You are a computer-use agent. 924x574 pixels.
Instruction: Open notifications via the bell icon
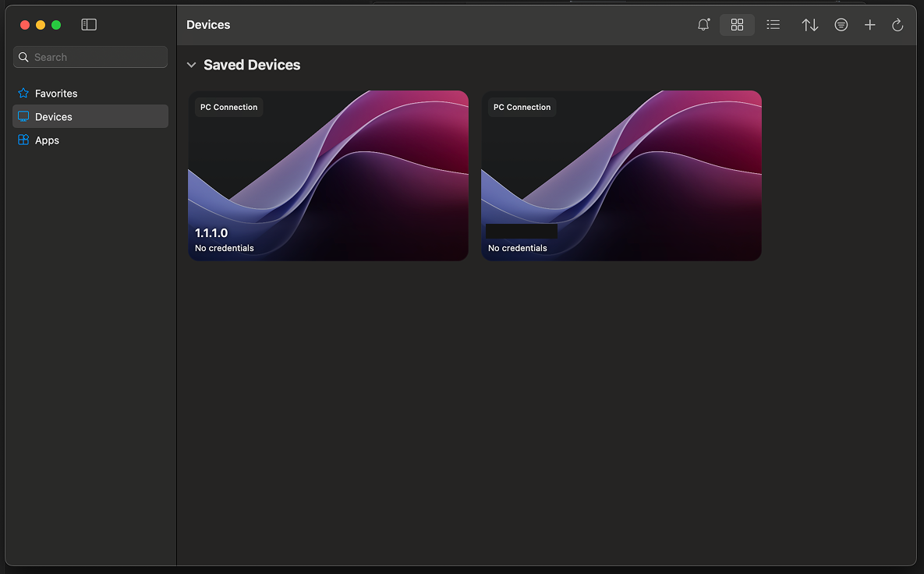tap(703, 24)
